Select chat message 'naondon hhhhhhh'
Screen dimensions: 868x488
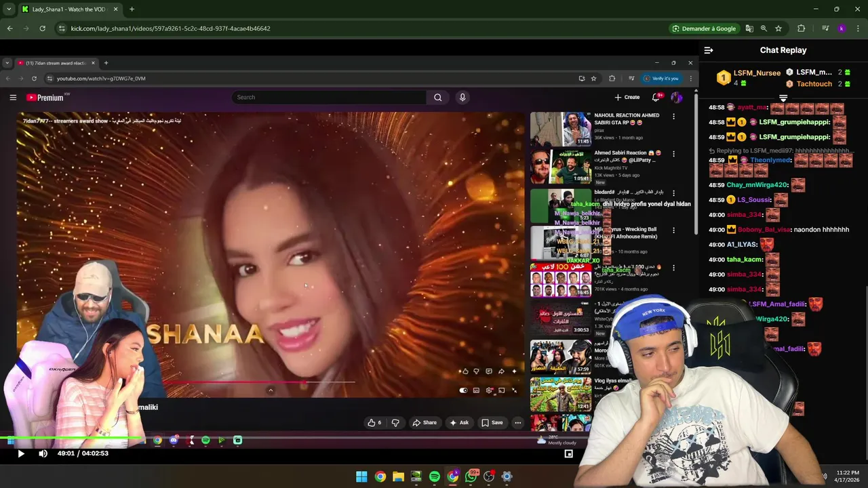coord(821,230)
